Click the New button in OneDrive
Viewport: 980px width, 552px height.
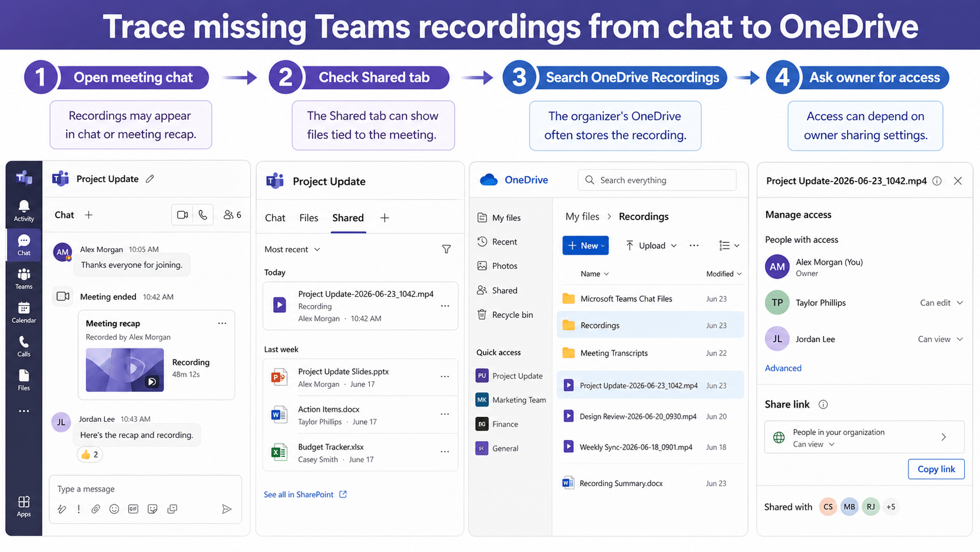pos(586,246)
